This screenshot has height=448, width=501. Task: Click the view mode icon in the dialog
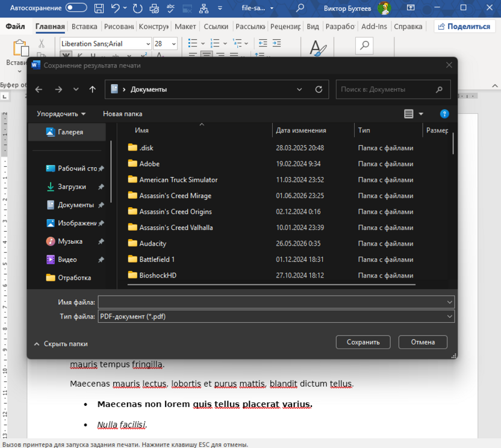point(409,114)
